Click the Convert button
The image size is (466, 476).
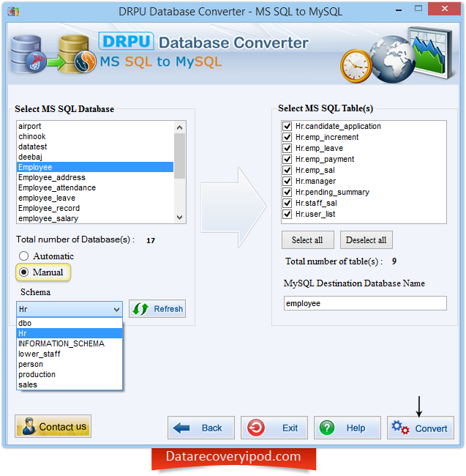click(420, 428)
